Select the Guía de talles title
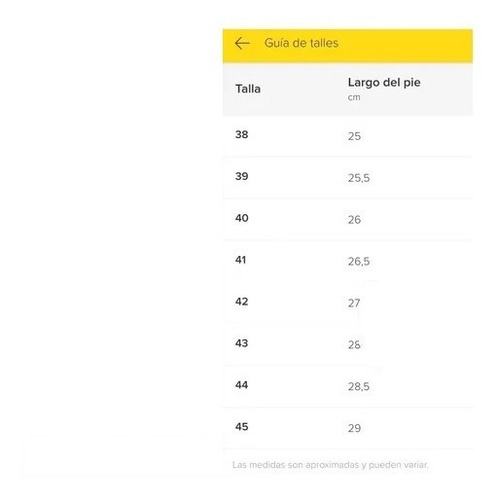The height and width of the screenshot is (500, 497). [301, 43]
